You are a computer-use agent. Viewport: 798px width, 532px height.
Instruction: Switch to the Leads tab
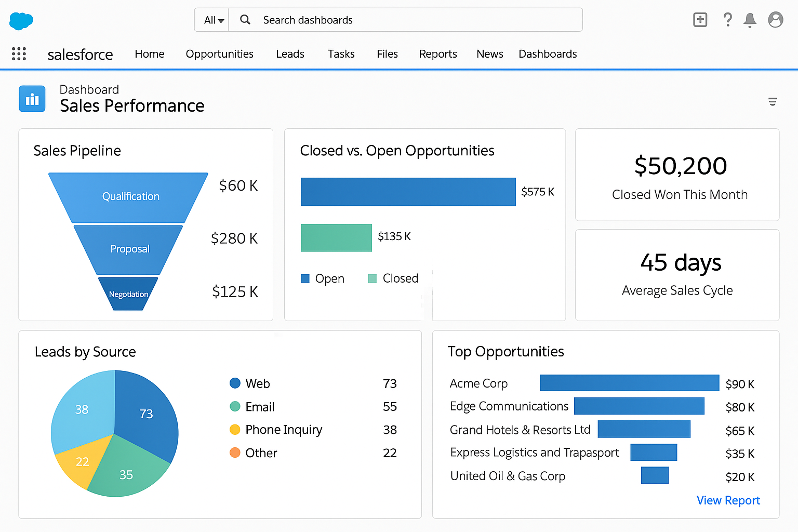point(290,54)
